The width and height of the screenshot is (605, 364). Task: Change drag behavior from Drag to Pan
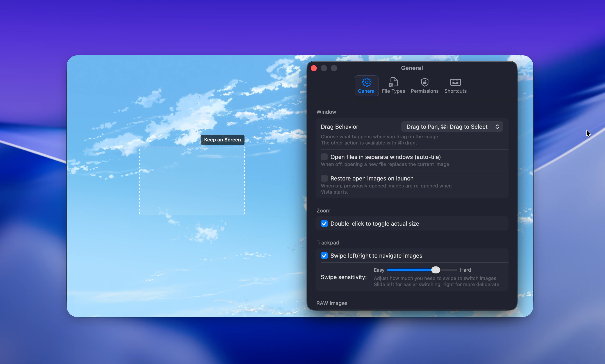point(452,126)
